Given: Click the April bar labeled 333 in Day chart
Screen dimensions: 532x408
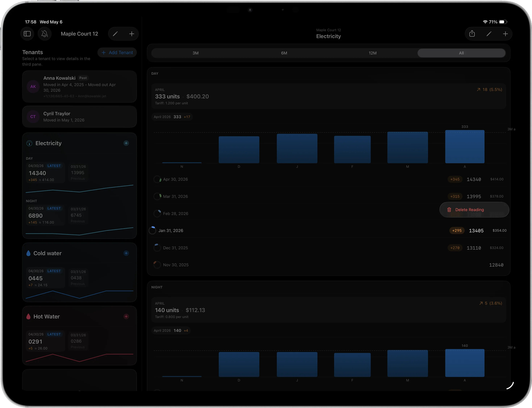Looking at the screenshot, I should [x=465, y=146].
